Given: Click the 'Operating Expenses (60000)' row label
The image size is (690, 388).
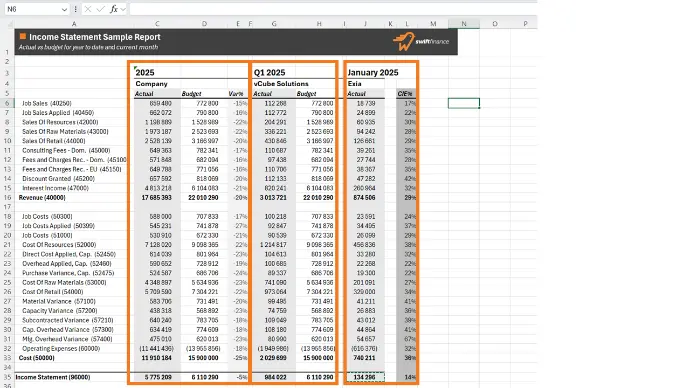Looking at the screenshot, I should point(61,348).
